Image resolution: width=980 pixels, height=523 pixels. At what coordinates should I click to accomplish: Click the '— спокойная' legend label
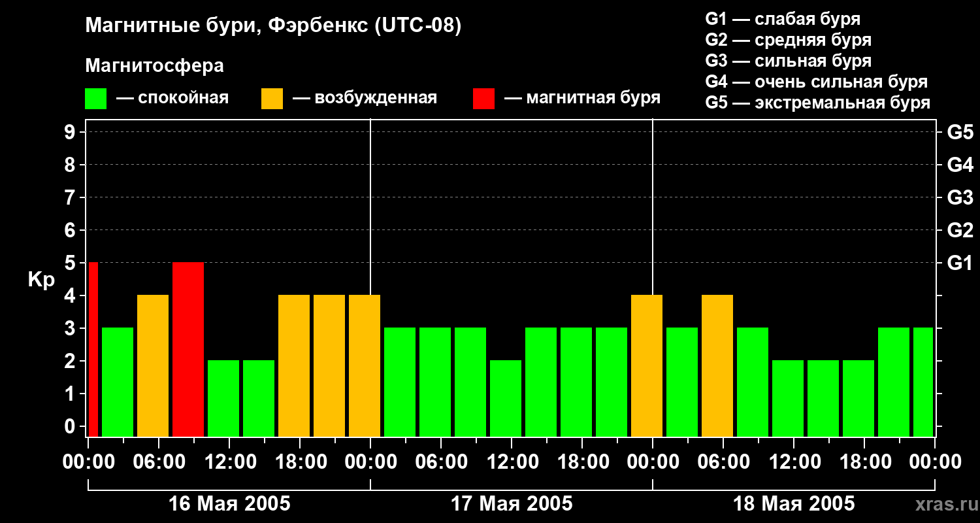[172, 98]
